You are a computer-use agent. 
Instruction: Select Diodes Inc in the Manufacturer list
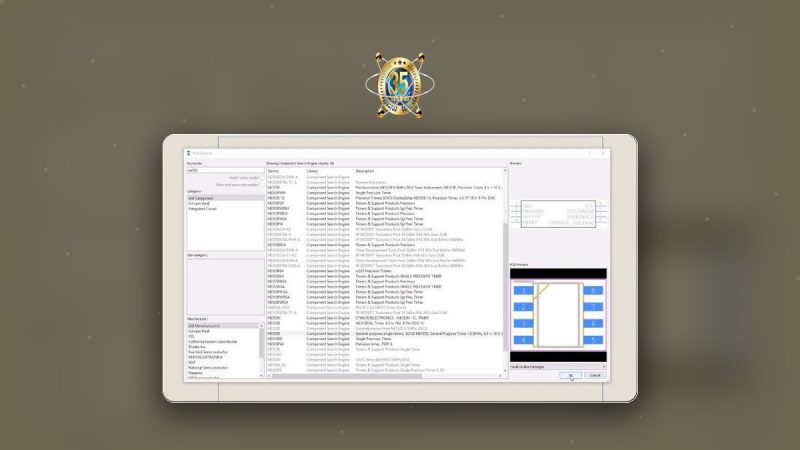pyautogui.click(x=197, y=347)
